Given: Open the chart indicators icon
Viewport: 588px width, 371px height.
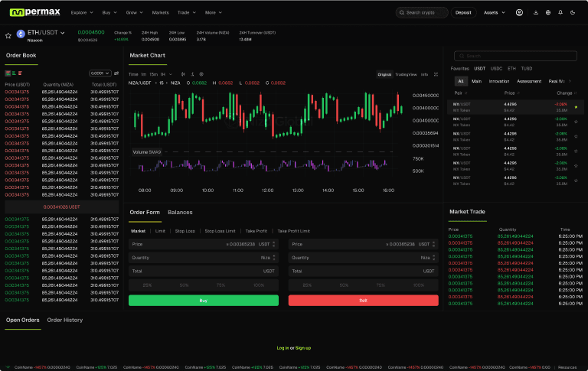Looking at the screenshot, I should pos(192,74).
